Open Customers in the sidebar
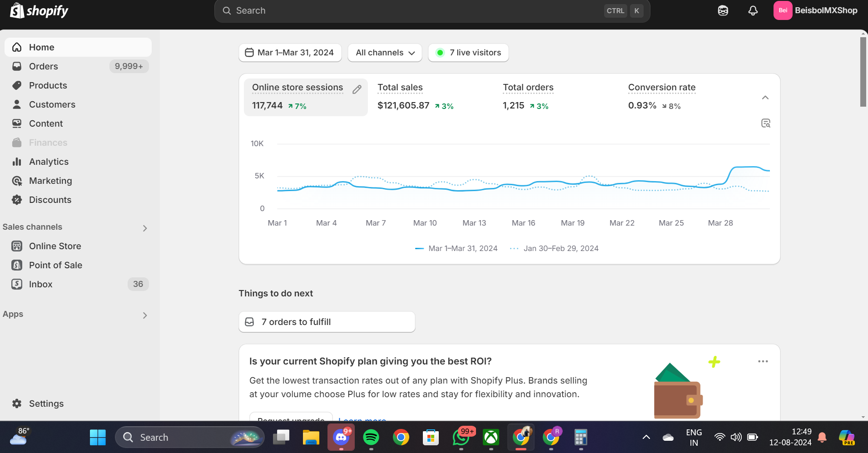The image size is (868, 453). pyautogui.click(x=78, y=104)
